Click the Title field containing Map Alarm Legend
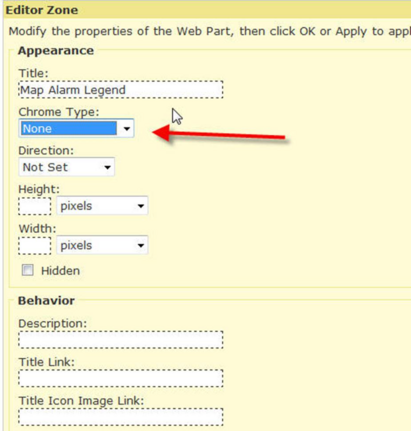This screenshot has height=431, width=411. pos(121,90)
